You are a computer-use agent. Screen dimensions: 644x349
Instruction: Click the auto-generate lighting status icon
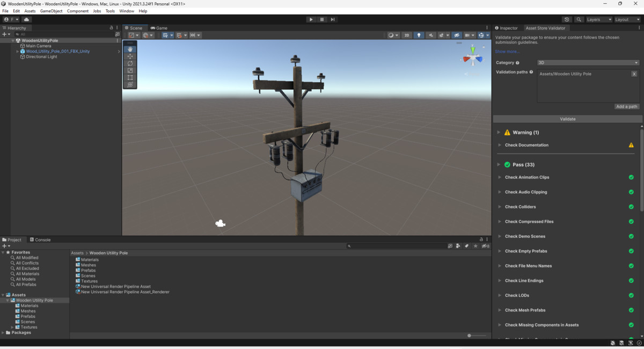pyautogui.click(x=631, y=343)
